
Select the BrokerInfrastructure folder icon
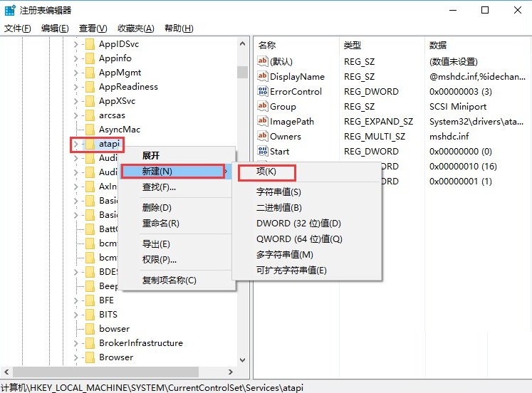[x=90, y=343]
